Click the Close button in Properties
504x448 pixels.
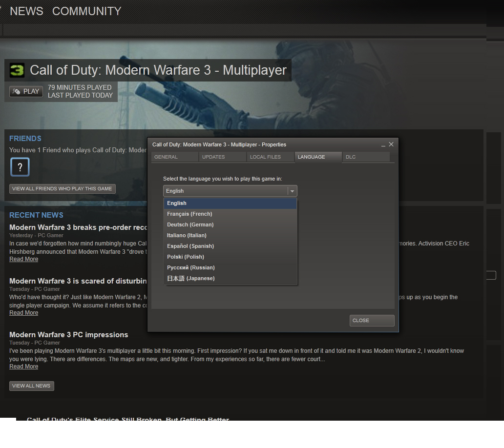tap(372, 321)
